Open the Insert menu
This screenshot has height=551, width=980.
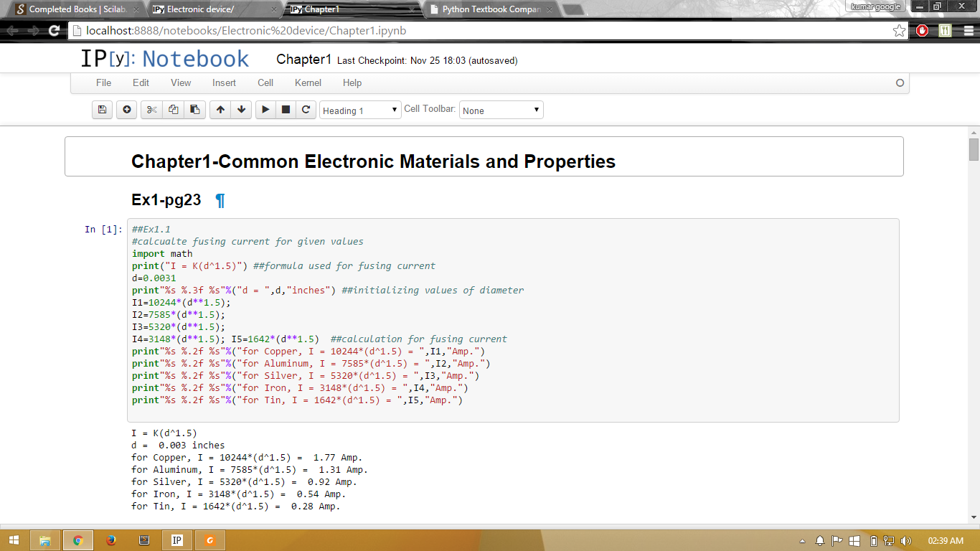click(224, 83)
